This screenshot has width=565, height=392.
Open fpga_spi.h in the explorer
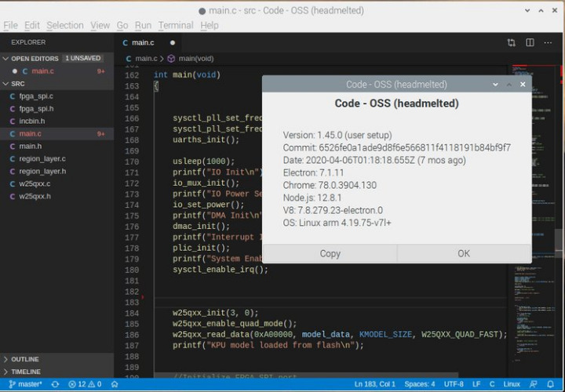(57, 108)
